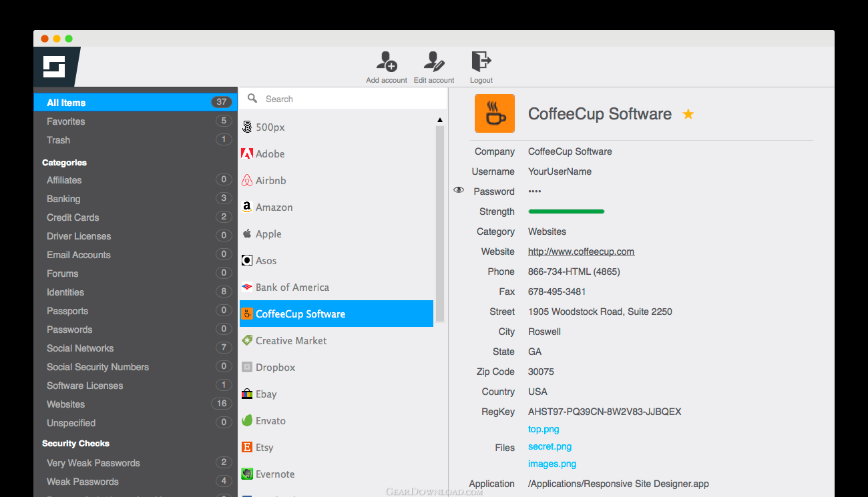Image resolution: width=868 pixels, height=497 pixels.
Task: Click the Add account toolbar icon
Action: click(x=387, y=61)
